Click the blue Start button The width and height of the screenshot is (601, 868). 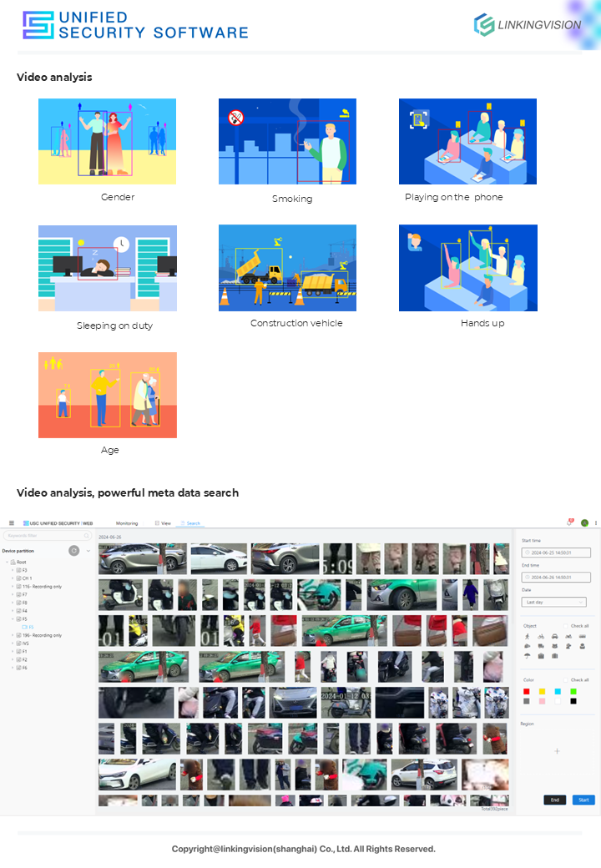point(583,800)
